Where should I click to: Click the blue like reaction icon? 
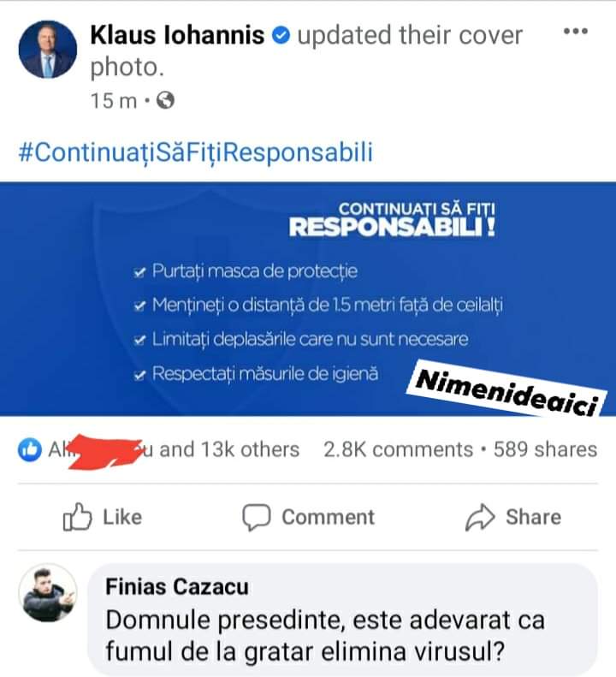coord(30,449)
